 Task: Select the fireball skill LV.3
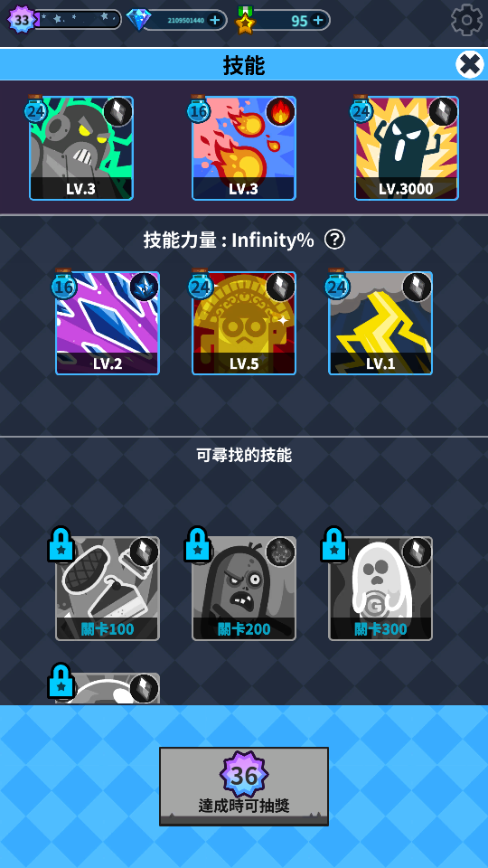(x=244, y=148)
